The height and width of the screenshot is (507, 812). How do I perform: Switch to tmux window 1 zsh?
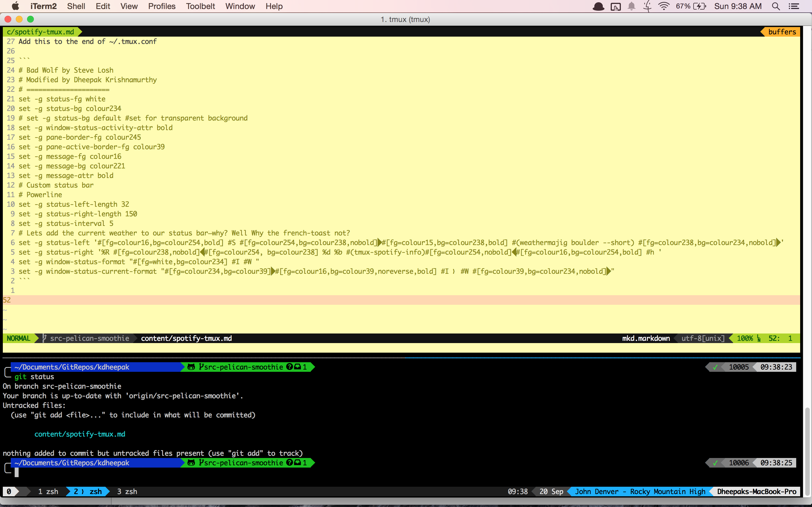(48, 492)
